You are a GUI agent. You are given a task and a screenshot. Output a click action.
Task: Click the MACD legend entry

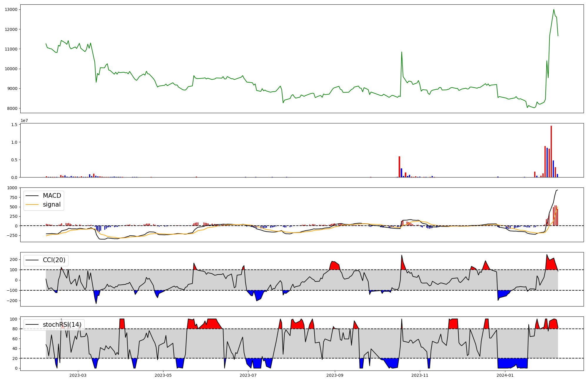(x=52, y=196)
